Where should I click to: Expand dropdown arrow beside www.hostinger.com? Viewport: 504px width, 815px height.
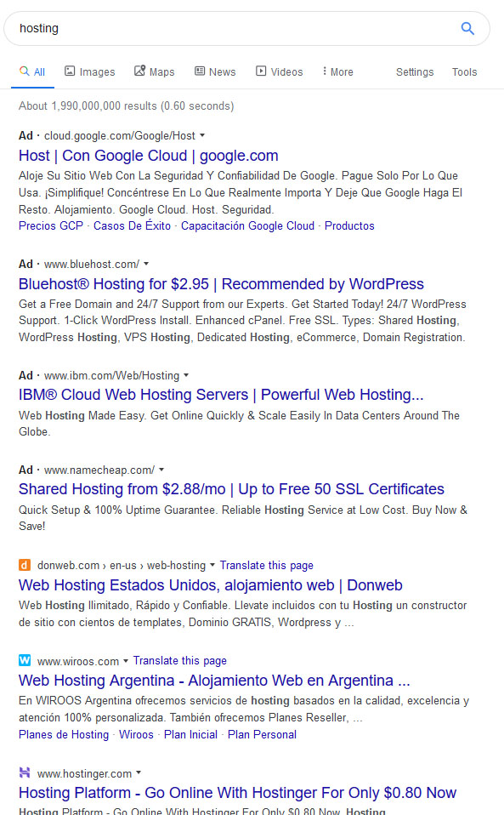click(139, 773)
